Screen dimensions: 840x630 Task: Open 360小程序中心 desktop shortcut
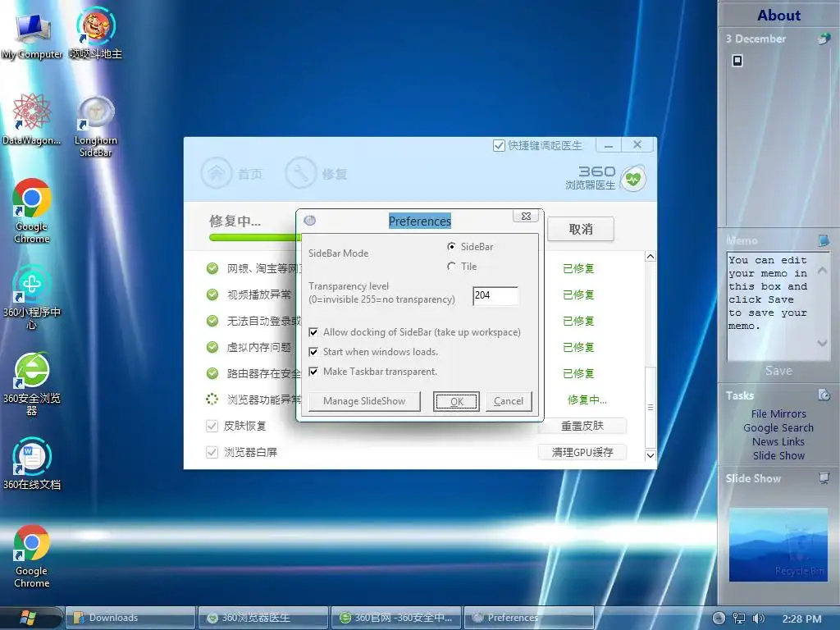pyautogui.click(x=32, y=297)
